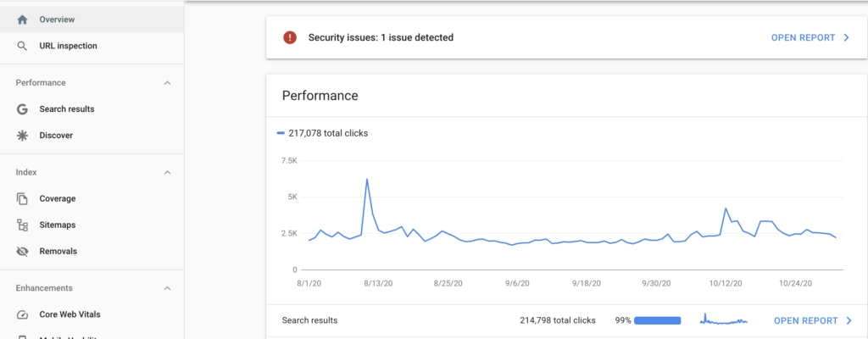Click the Core Web Vitals gauge icon

[22, 314]
